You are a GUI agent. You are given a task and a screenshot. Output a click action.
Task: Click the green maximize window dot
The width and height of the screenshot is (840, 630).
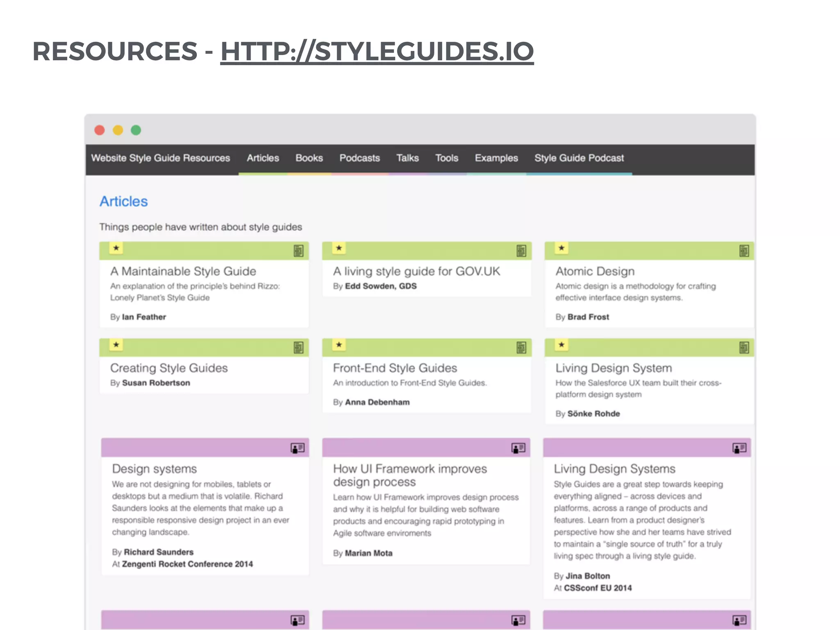136,130
